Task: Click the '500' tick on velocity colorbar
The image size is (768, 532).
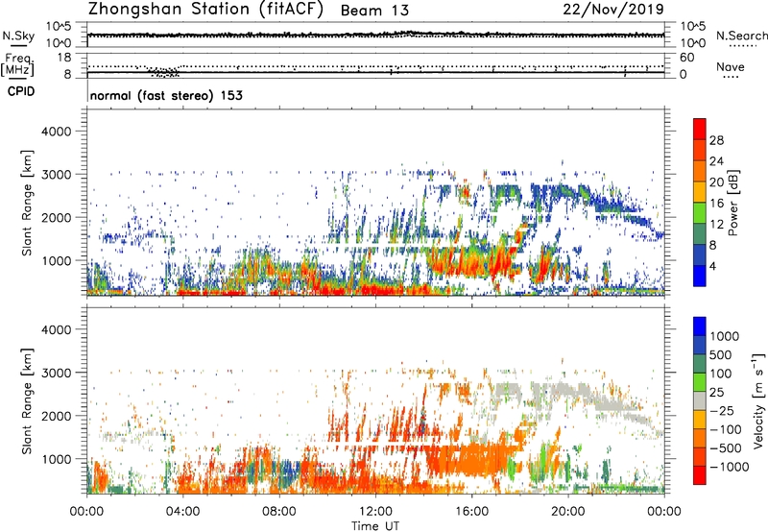Action: point(721,354)
